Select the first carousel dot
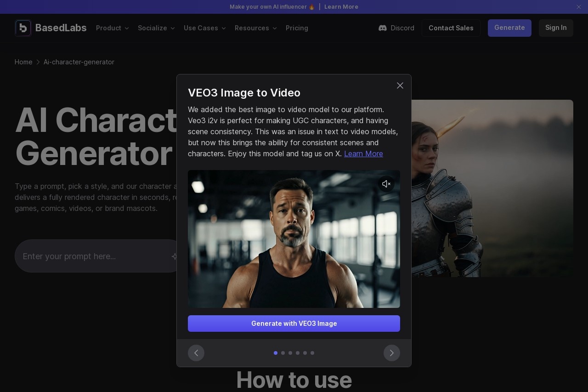 [276, 353]
